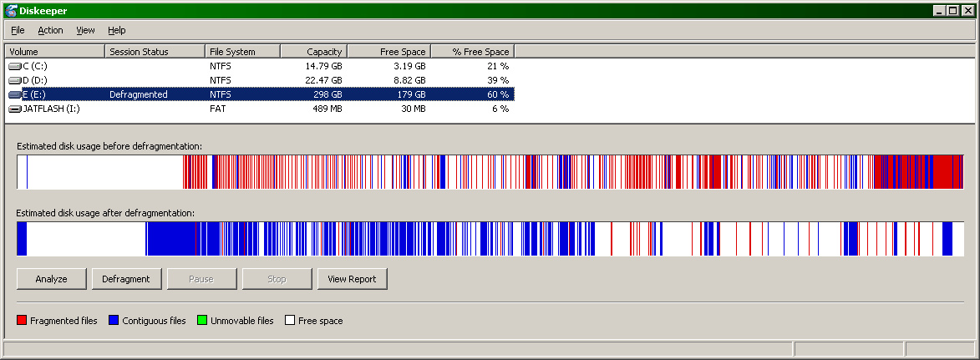Select the C (C:) drive icon

[15, 66]
